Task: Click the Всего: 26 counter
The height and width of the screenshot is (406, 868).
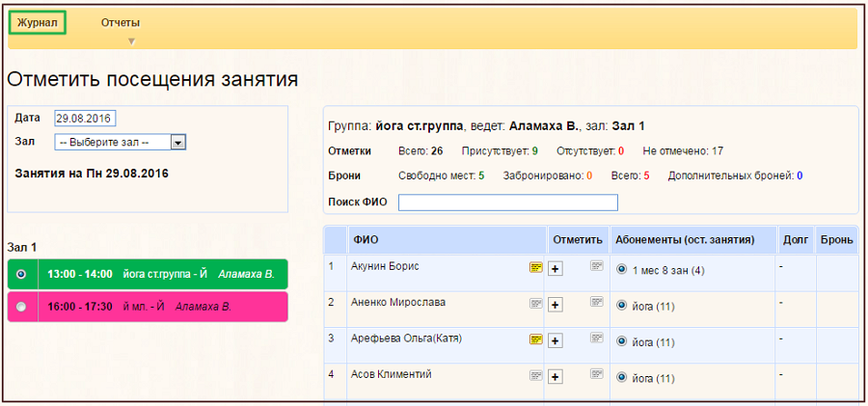Action: (420, 150)
